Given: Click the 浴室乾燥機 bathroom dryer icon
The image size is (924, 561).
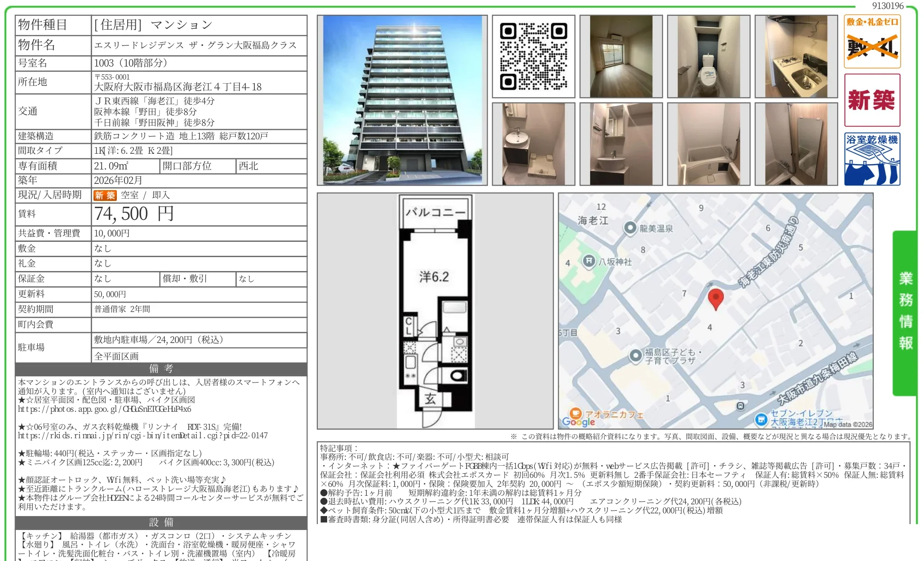Looking at the screenshot, I should [871, 157].
